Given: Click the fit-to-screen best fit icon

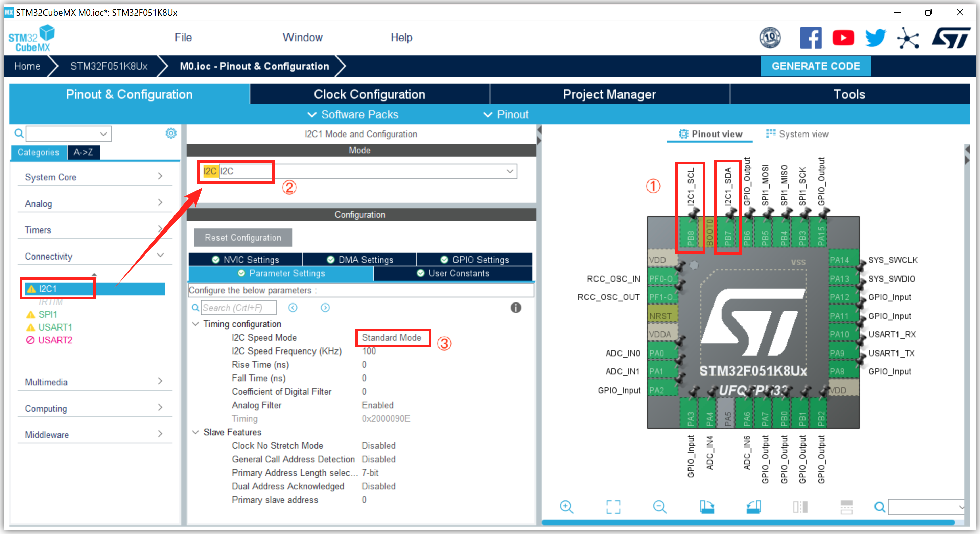Looking at the screenshot, I should coord(613,507).
